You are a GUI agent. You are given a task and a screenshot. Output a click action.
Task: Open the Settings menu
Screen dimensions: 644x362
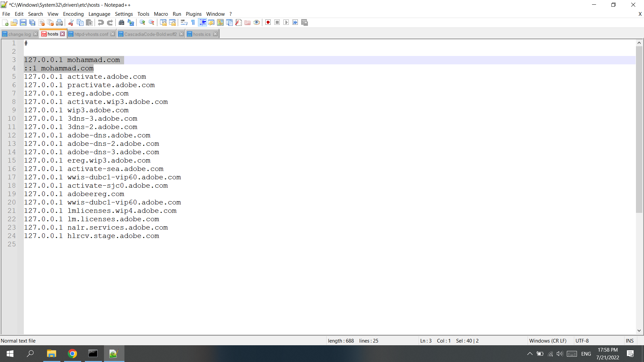(124, 14)
